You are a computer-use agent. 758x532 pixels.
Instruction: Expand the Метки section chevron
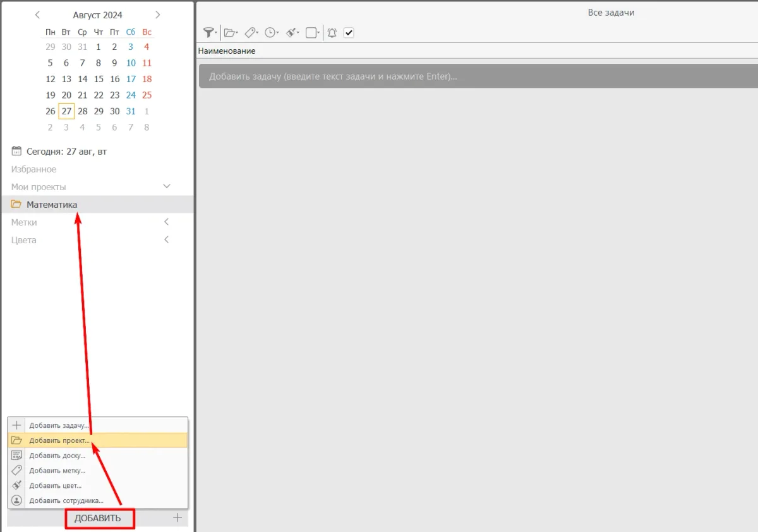(x=167, y=222)
